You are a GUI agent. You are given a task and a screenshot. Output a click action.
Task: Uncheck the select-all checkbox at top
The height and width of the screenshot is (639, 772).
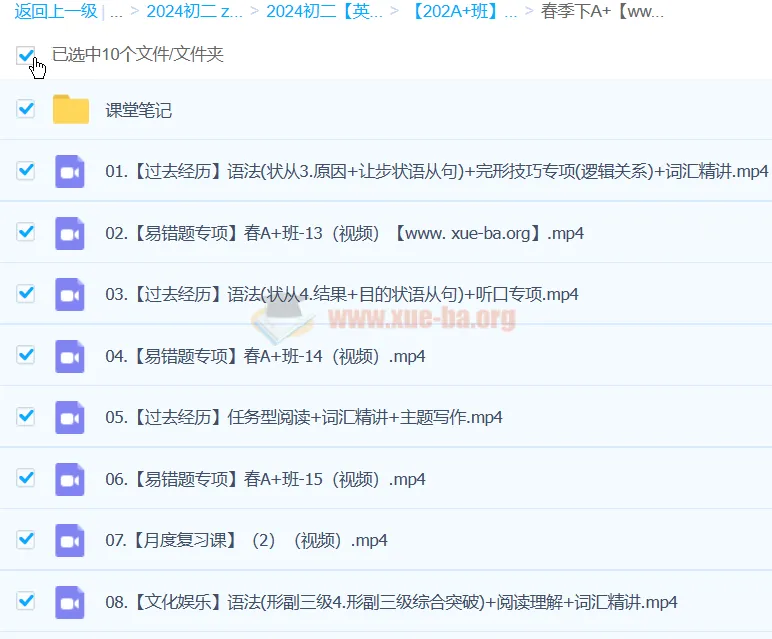click(26, 55)
